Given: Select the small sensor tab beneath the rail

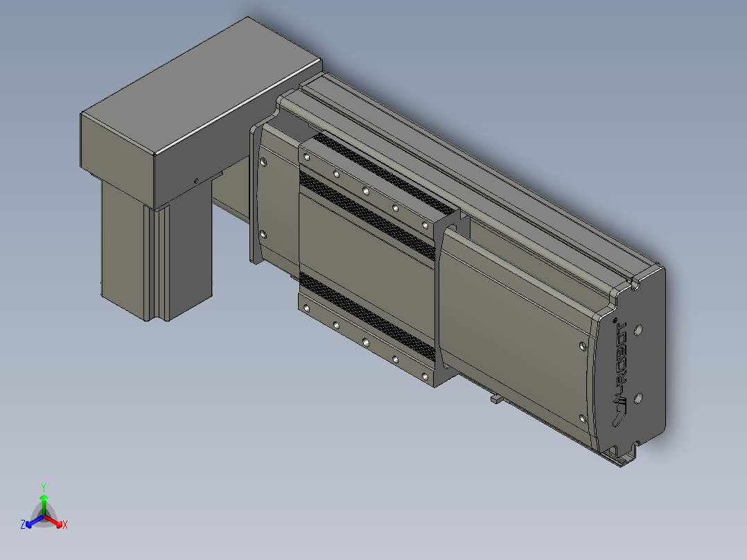Looking at the screenshot, I should tap(495, 399).
